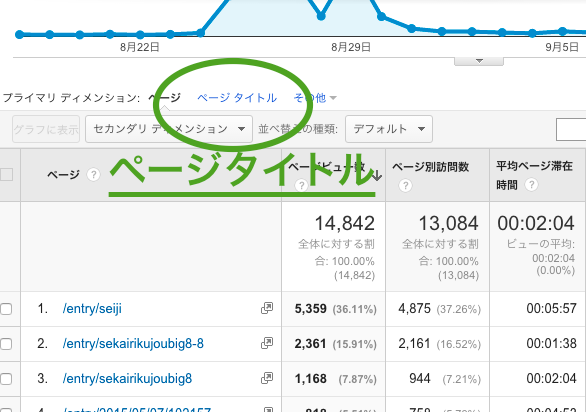This screenshot has width=586, height=412.
Task: Collapse the chart with the small arrow tab
Action: (x=479, y=61)
